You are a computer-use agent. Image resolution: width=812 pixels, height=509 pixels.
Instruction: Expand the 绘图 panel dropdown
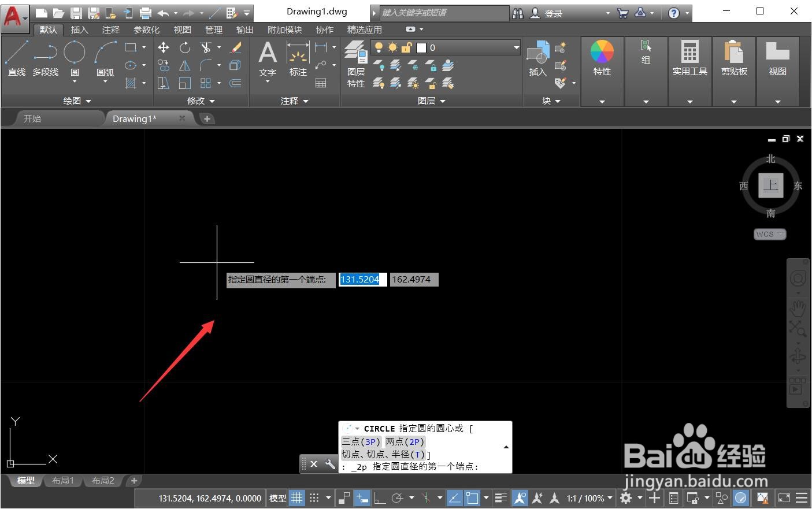tap(77, 101)
